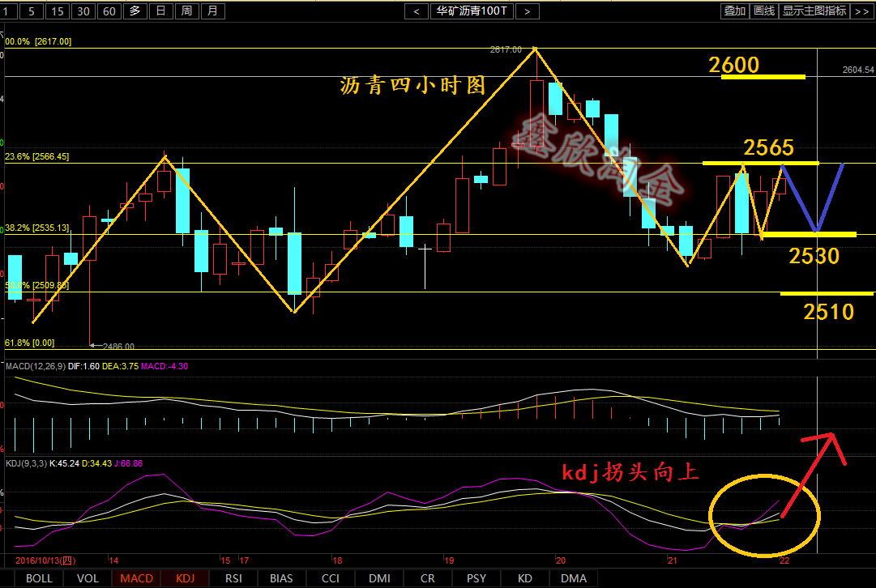This screenshot has width=876, height=588.
Task: Switch to 5-minute chart period
Action: (32, 11)
